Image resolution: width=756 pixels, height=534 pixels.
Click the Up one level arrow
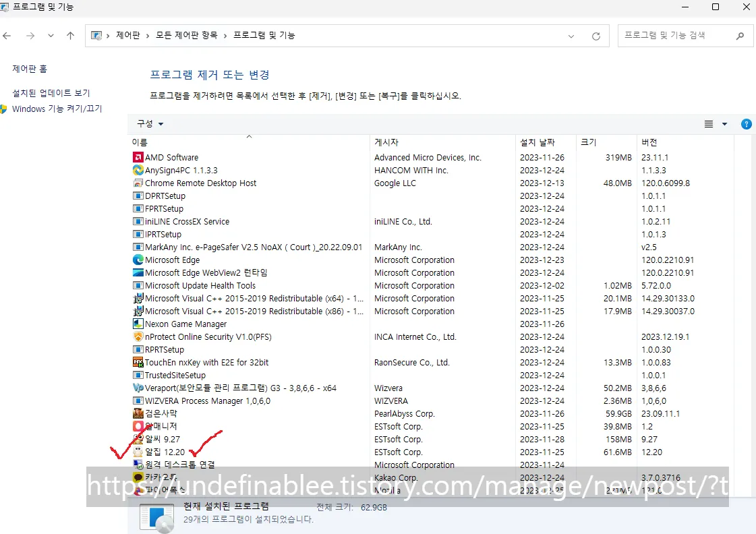pos(70,36)
